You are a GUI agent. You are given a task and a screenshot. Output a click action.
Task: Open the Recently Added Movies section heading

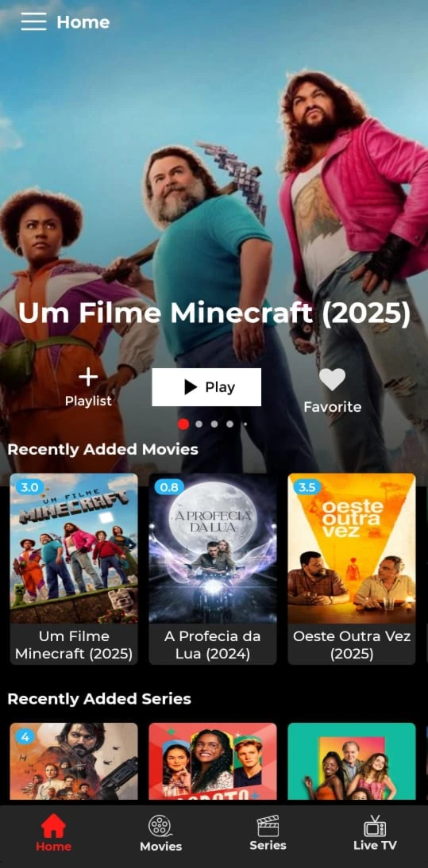pyautogui.click(x=103, y=449)
